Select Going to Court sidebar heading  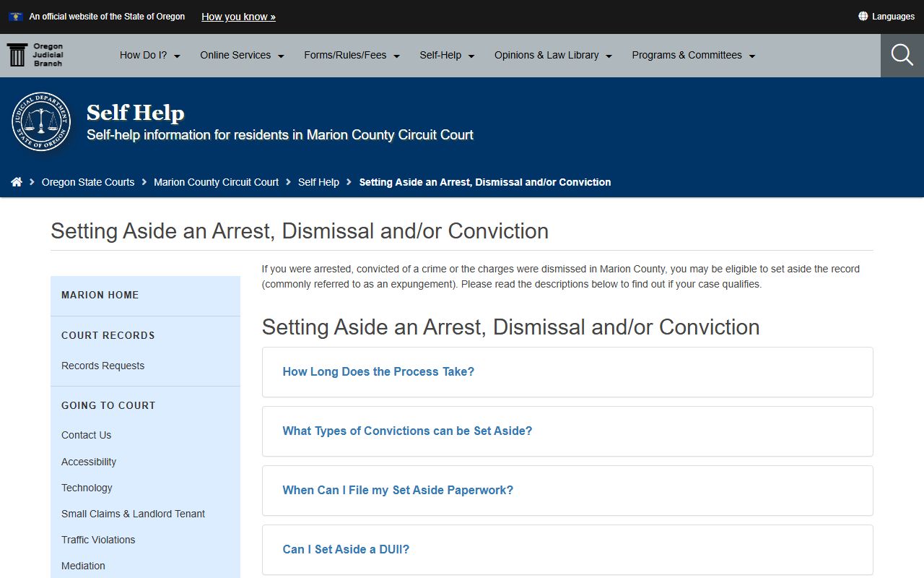click(x=108, y=405)
